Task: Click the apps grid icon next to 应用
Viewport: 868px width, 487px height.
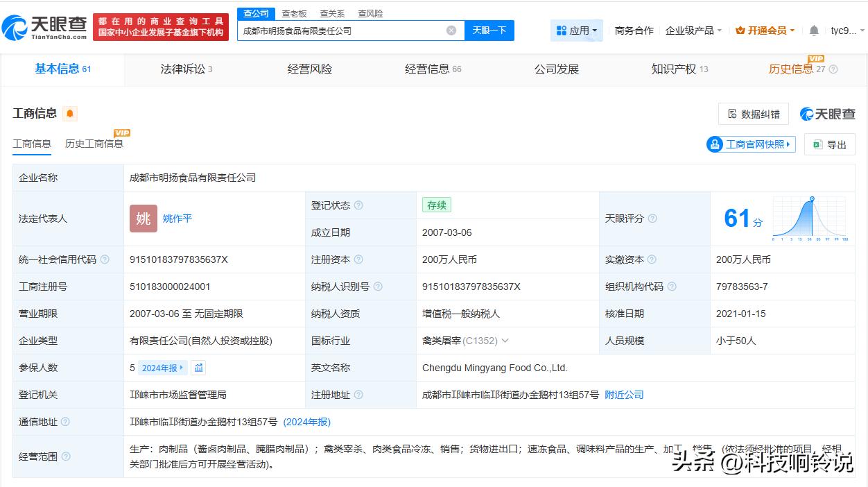Action: tap(560, 31)
